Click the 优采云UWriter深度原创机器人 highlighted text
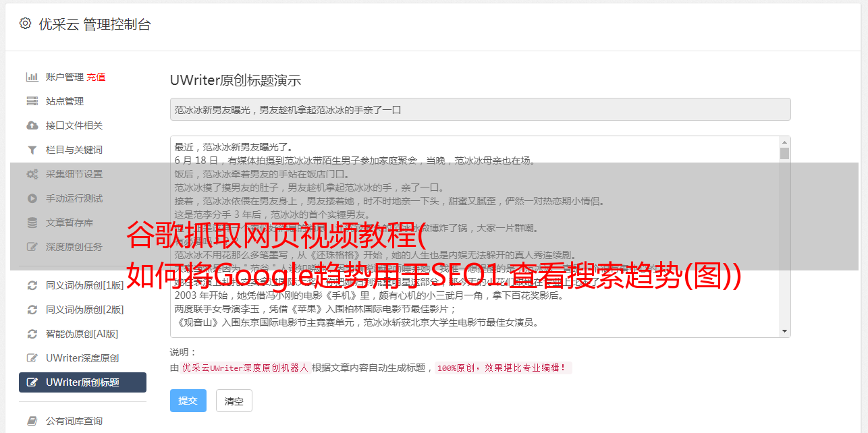This screenshot has width=868, height=433. click(245, 368)
